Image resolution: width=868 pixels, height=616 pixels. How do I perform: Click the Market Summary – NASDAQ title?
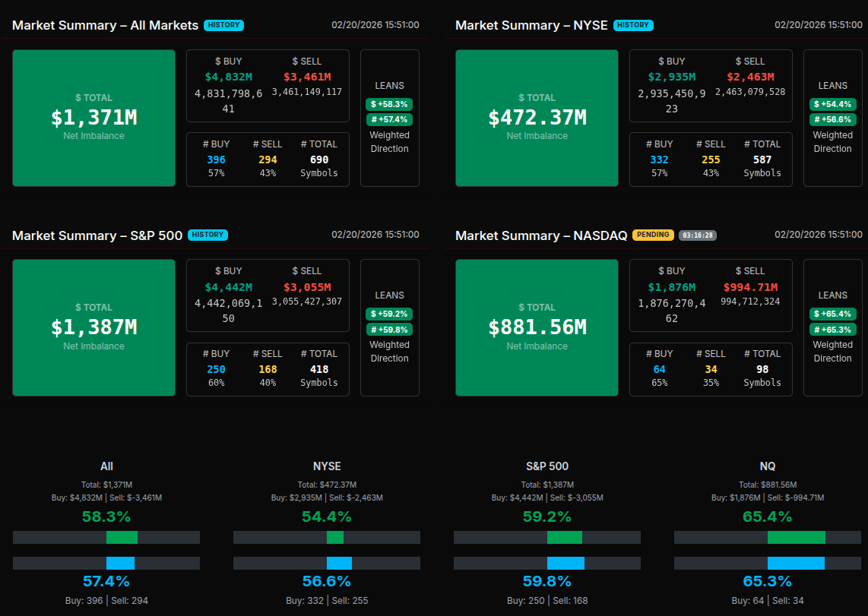540,235
